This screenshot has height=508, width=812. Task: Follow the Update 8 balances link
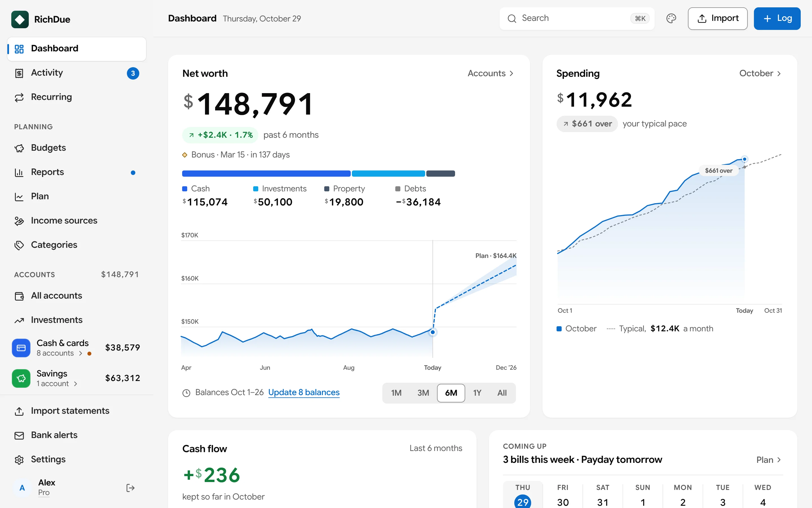click(304, 392)
